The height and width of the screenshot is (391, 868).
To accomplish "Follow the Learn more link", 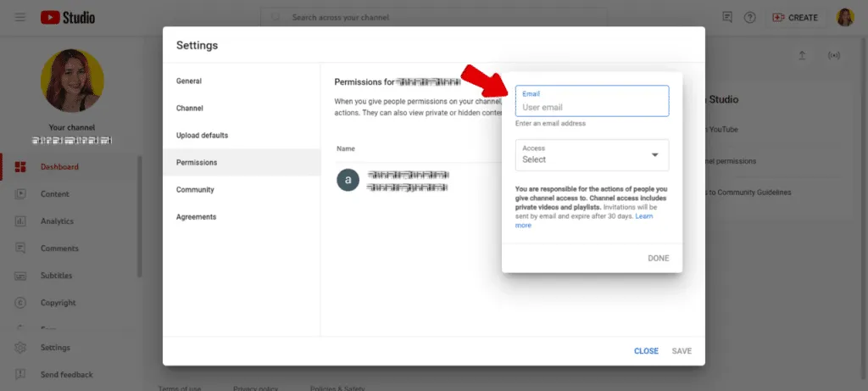I will (524, 226).
